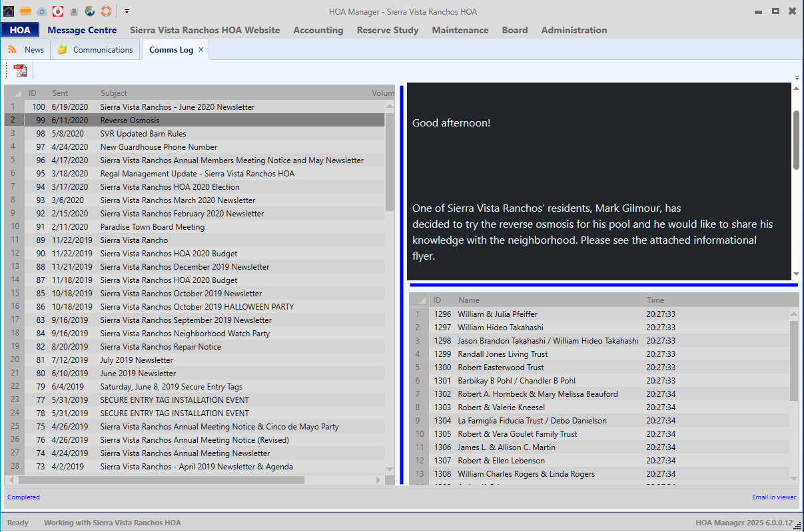Click the Email in viewer link
804x532 pixels.
pos(774,497)
